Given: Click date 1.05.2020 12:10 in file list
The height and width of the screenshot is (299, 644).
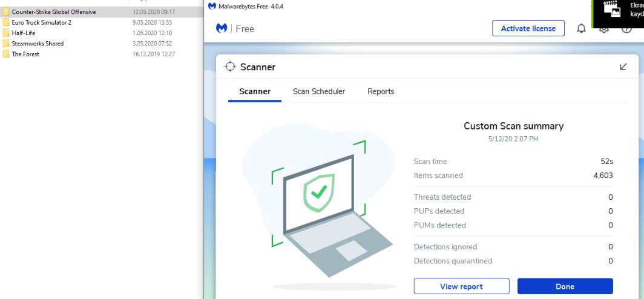Looking at the screenshot, I should coord(152,33).
